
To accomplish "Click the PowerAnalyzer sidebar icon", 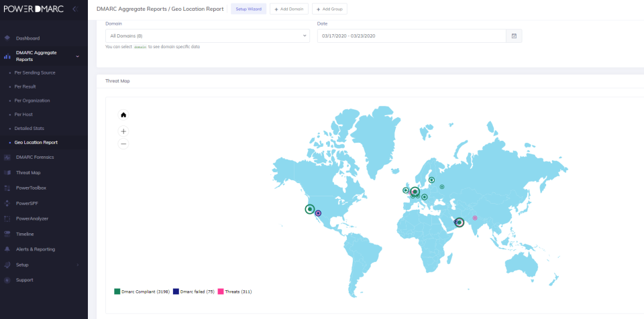I will coord(7,218).
